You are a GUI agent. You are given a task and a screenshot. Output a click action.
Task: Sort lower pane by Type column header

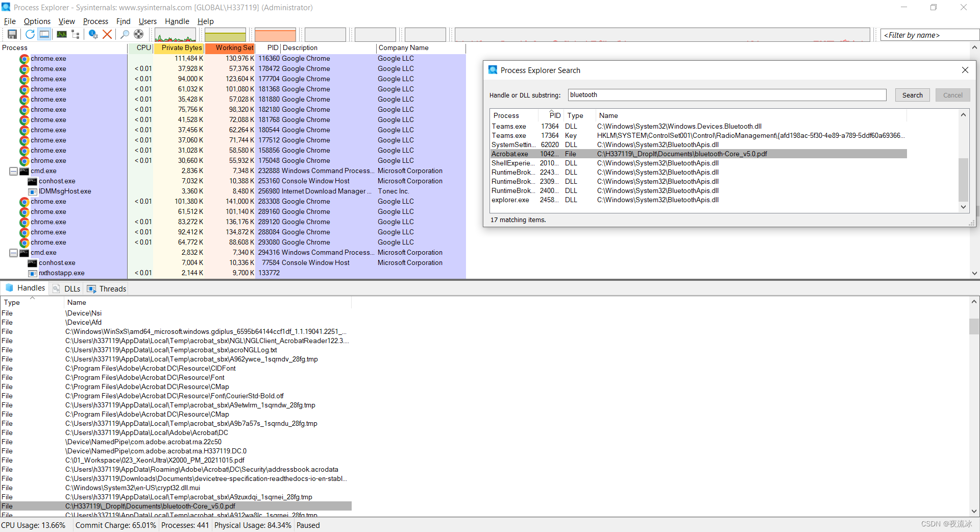tap(32, 302)
